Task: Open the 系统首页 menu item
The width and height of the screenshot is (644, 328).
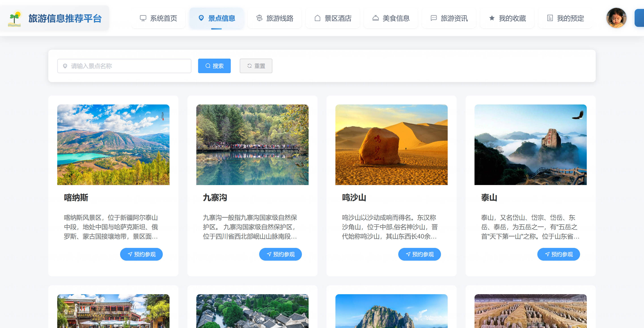Action: coord(158,18)
